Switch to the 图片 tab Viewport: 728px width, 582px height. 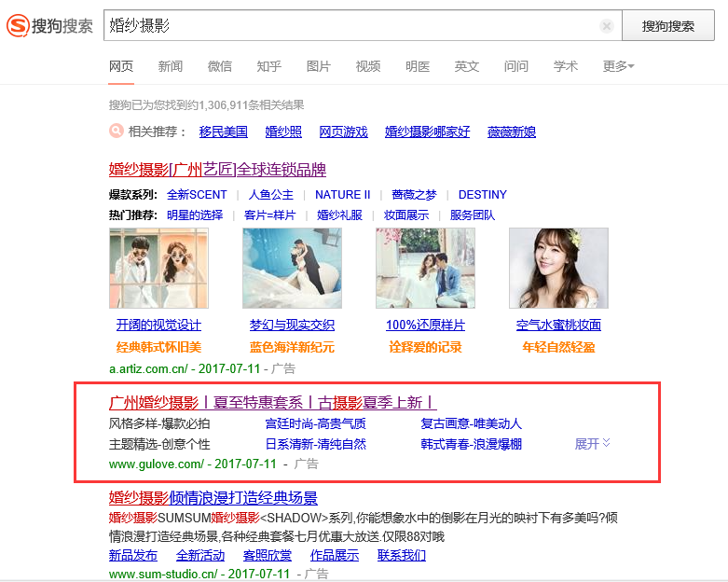pyautogui.click(x=319, y=66)
